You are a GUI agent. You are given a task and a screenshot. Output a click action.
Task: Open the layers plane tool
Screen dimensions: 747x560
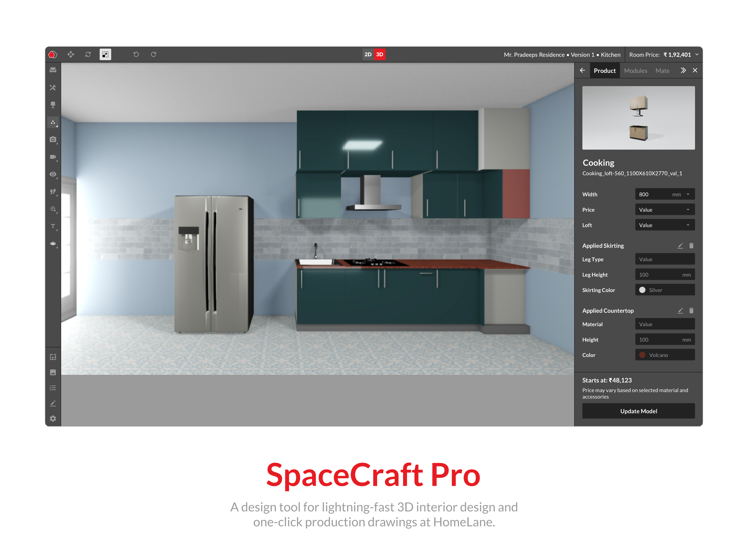(x=53, y=244)
